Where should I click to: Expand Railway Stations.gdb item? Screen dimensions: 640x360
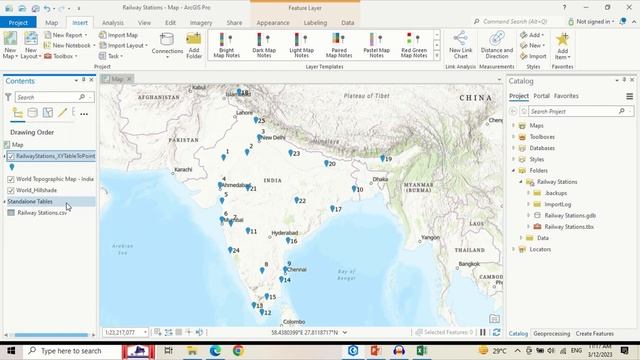click(x=529, y=216)
